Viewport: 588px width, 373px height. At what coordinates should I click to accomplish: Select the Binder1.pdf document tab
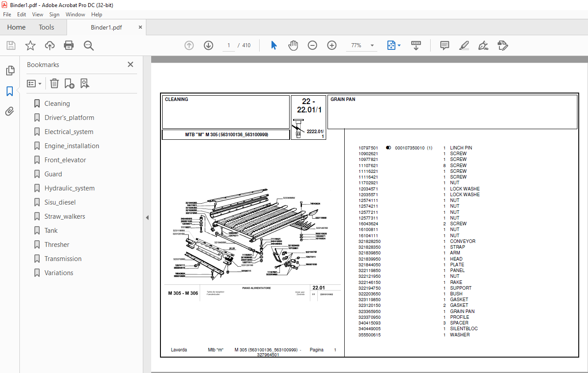click(106, 27)
